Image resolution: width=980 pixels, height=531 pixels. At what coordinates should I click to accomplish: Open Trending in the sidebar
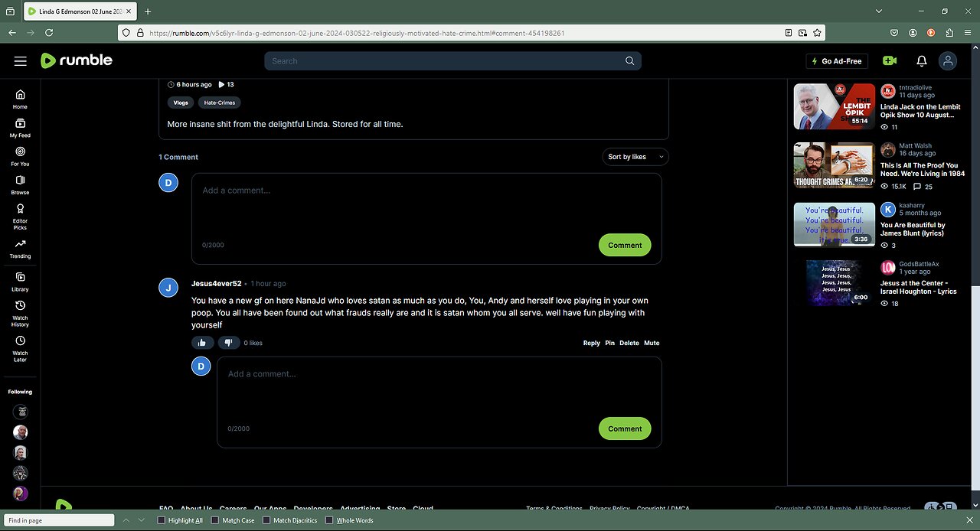click(x=20, y=248)
